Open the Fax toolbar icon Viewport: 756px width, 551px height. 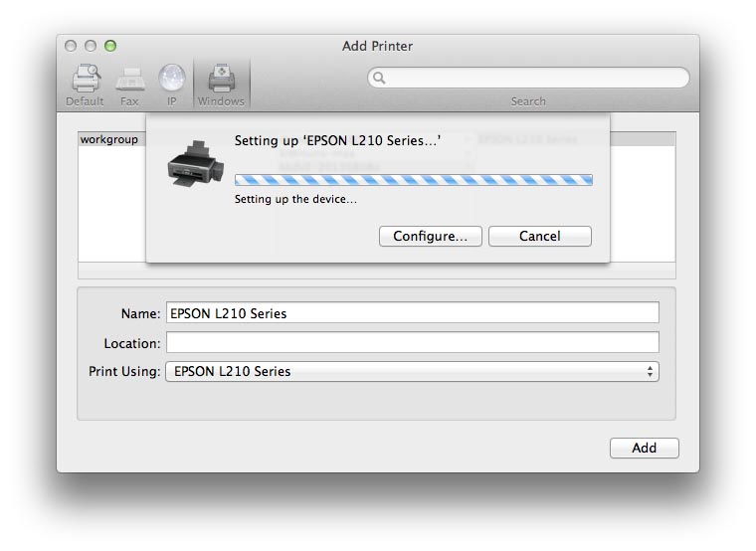click(129, 82)
